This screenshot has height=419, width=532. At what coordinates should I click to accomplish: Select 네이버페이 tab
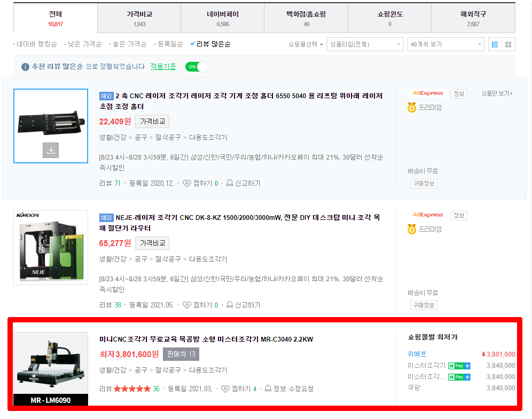(x=223, y=18)
